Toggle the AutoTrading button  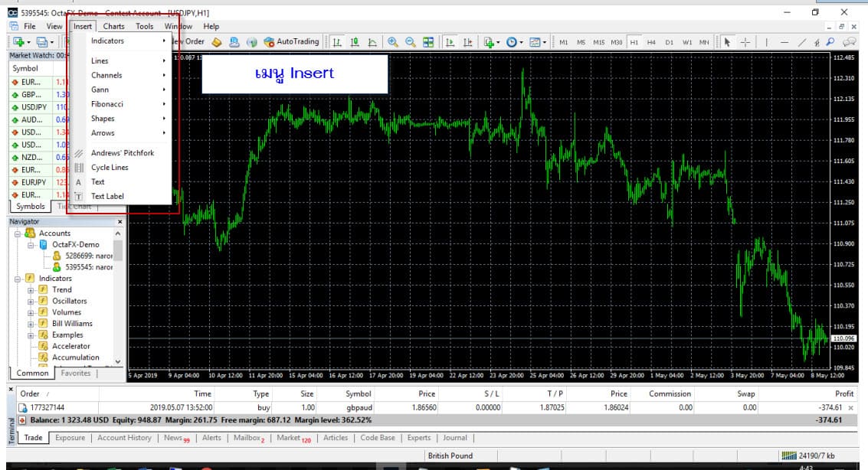click(x=291, y=42)
